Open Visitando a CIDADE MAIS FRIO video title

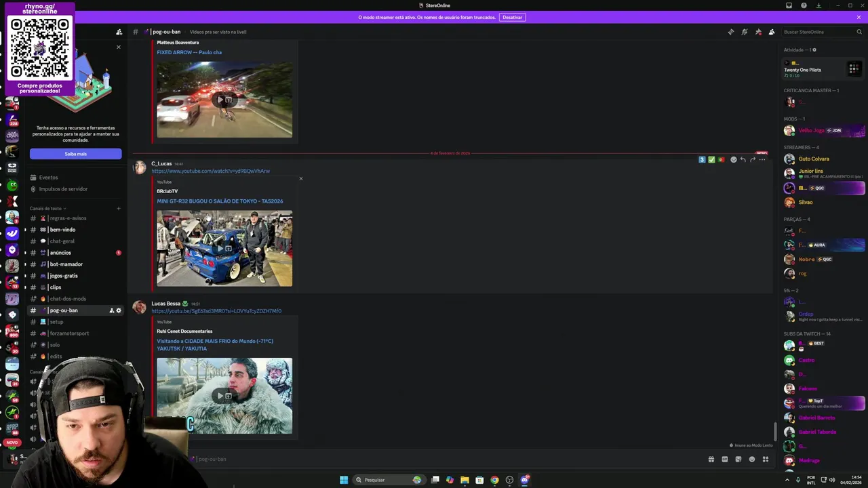215,345
